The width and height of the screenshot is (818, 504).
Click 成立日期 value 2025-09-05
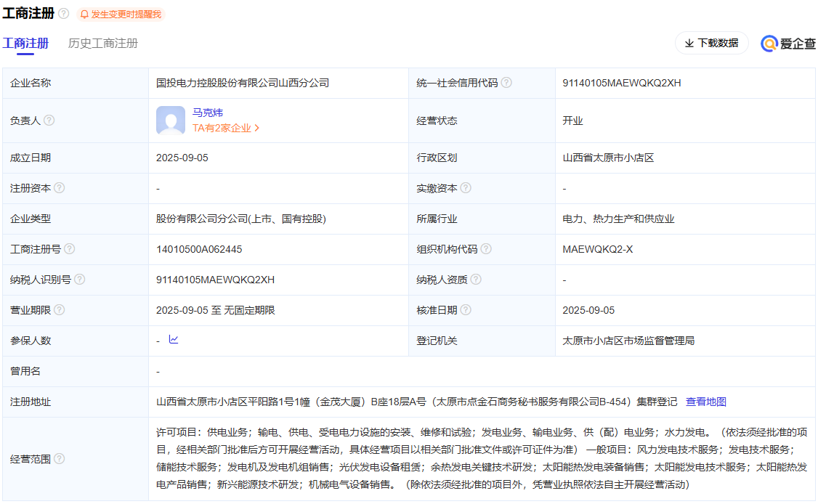(182, 158)
